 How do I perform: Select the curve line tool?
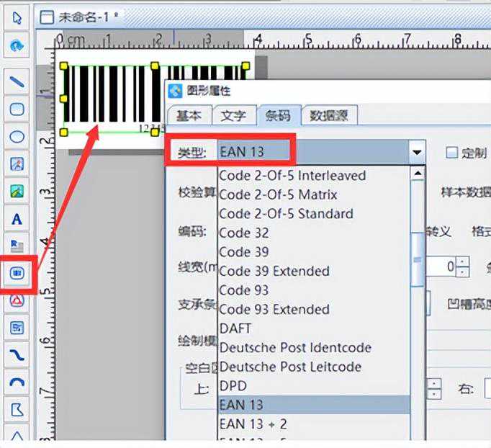tap(17, 355)
